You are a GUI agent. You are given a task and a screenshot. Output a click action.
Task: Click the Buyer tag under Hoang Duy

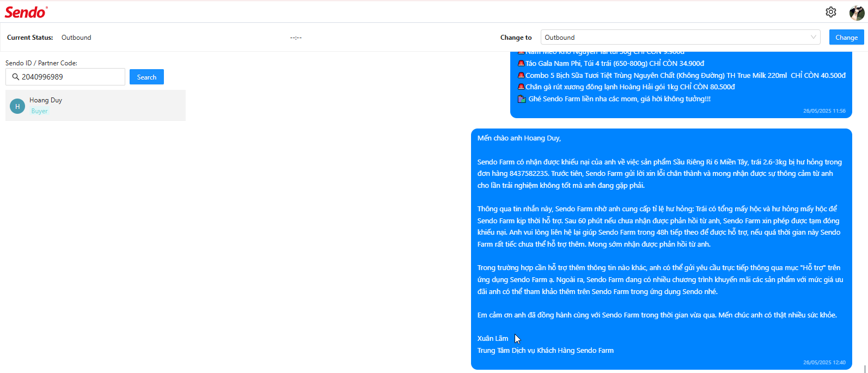[x=39, y=111]
